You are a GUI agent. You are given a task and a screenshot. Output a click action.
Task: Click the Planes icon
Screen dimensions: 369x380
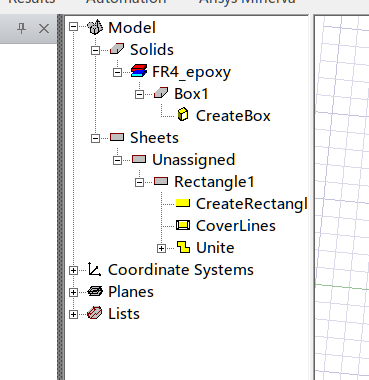pos(95,291)
